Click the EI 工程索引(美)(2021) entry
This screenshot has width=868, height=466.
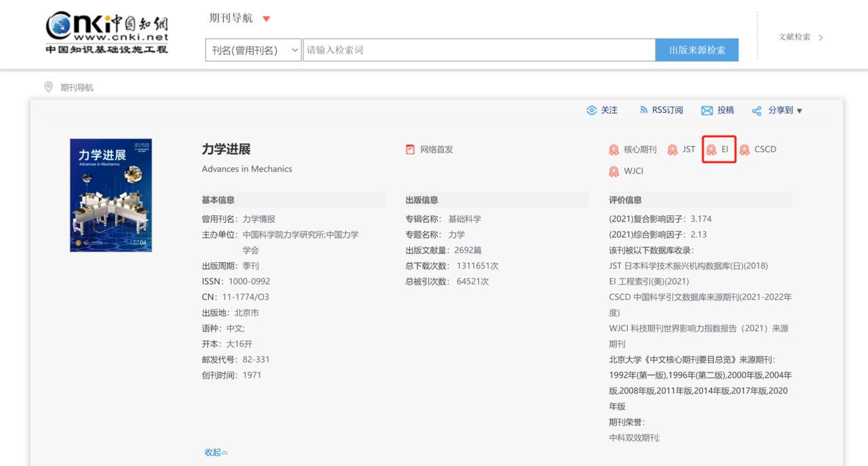point(649,281)
